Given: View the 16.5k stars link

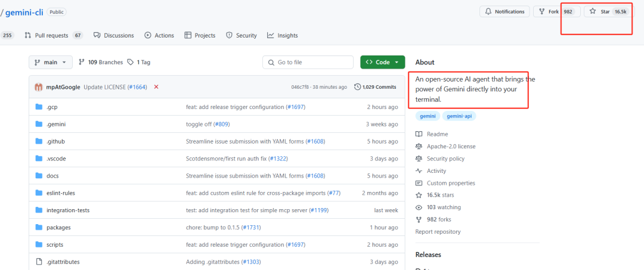Looking at the screenshot, I should [435, 195].
